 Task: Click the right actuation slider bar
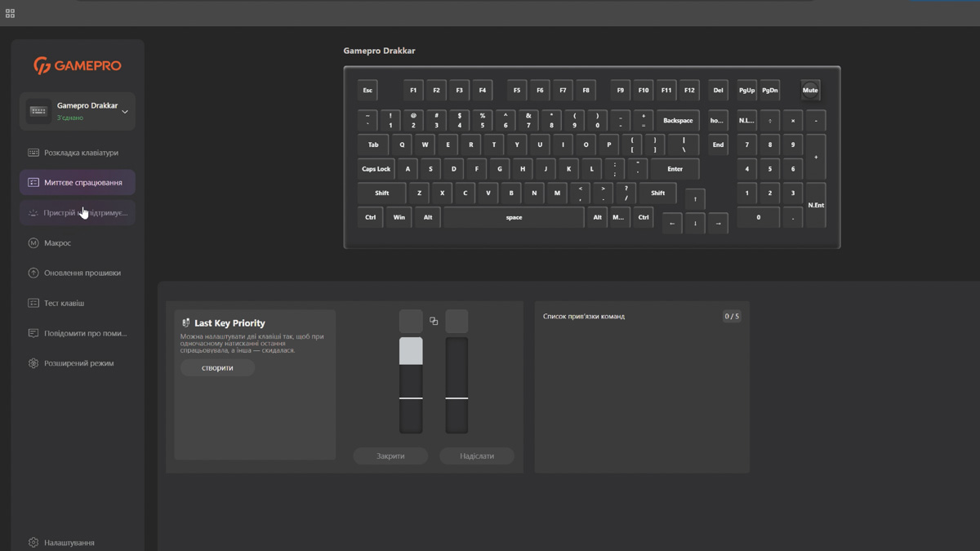pyautogui.click(x=457, y=385)
